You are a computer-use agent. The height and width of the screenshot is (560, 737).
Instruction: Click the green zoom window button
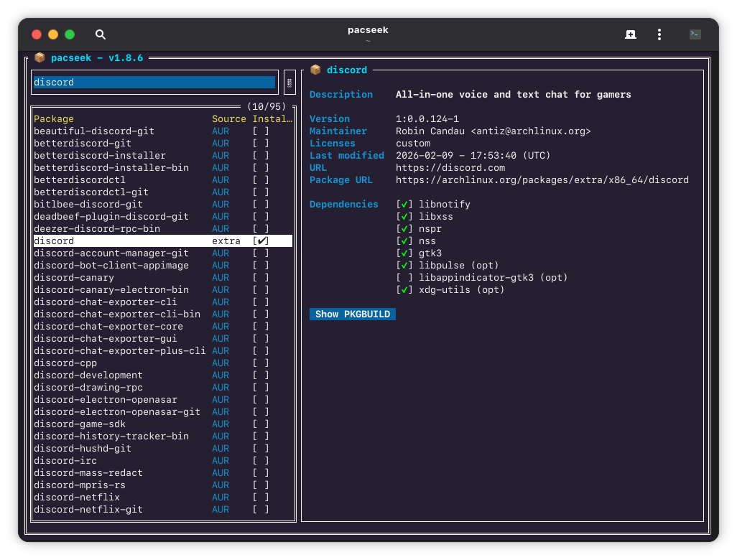[70, 34]
